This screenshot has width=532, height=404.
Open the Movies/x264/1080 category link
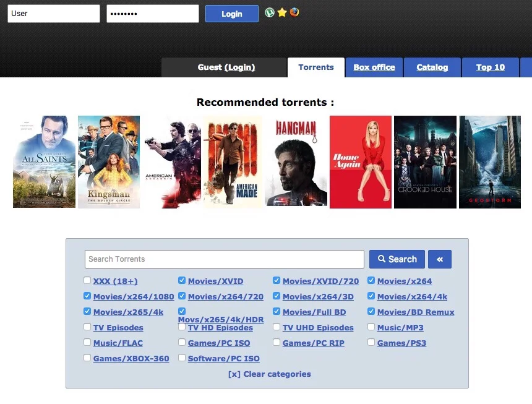(x=134, y=297)
